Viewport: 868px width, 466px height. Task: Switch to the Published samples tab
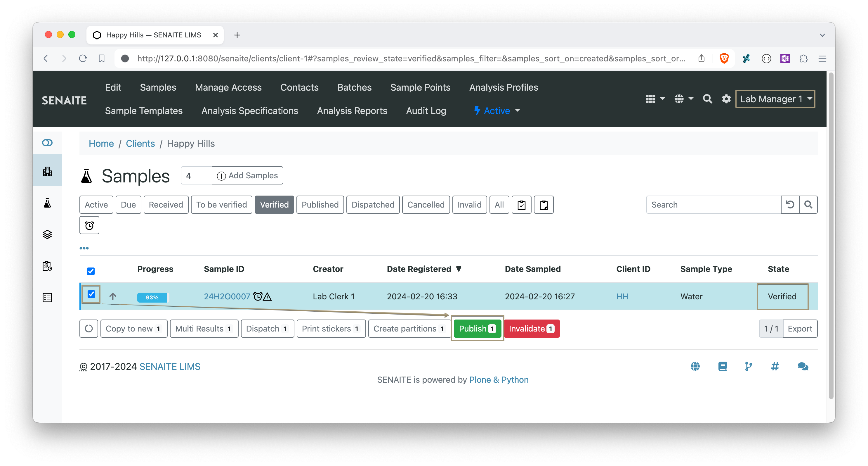coord(320,204)
